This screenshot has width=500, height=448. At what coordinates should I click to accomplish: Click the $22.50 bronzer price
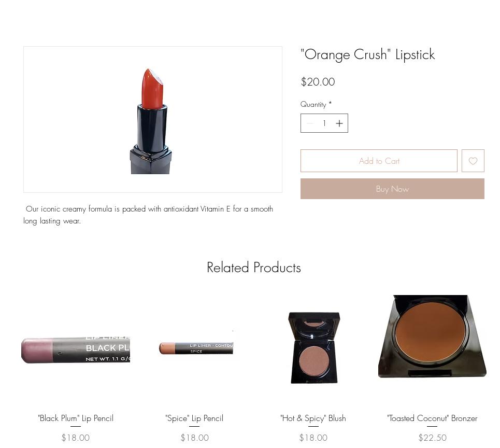432,438
